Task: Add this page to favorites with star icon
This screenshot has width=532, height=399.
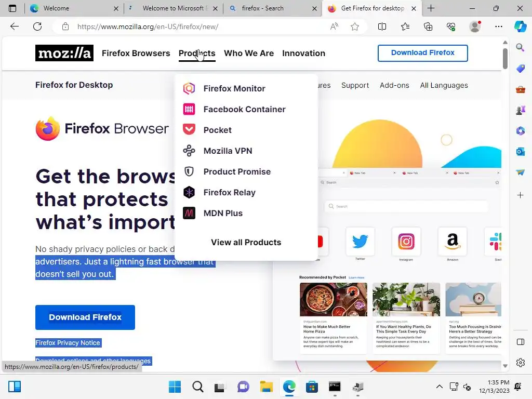Action: (354, 26)
